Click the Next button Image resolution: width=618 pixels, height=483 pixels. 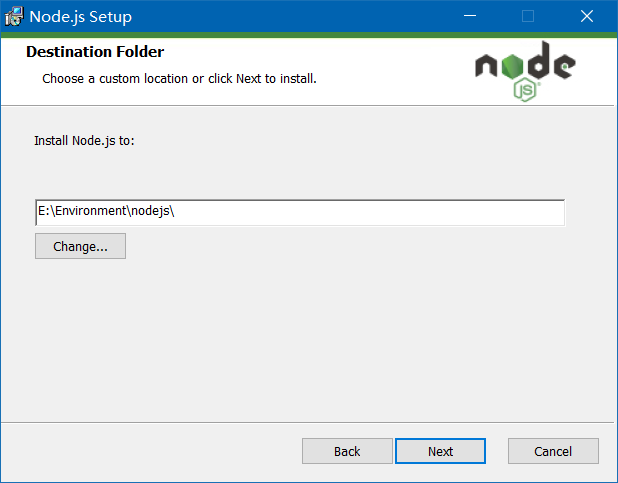[x=440, y=451]
